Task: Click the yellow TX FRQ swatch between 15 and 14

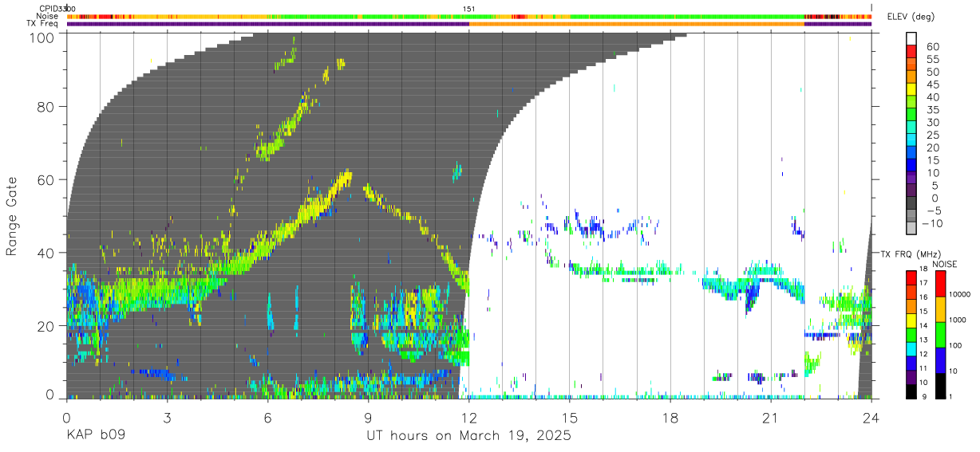Action: [x=911, y=320]
